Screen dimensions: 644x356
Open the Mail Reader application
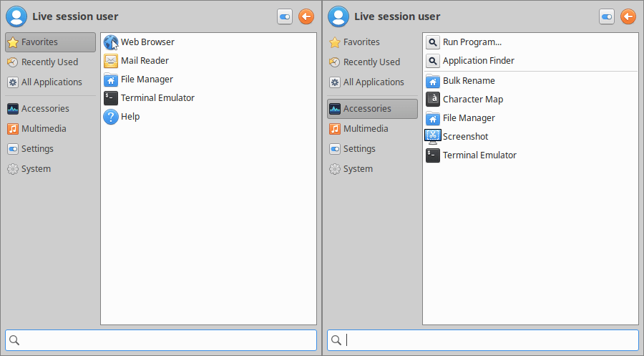[x=144, y=61]
